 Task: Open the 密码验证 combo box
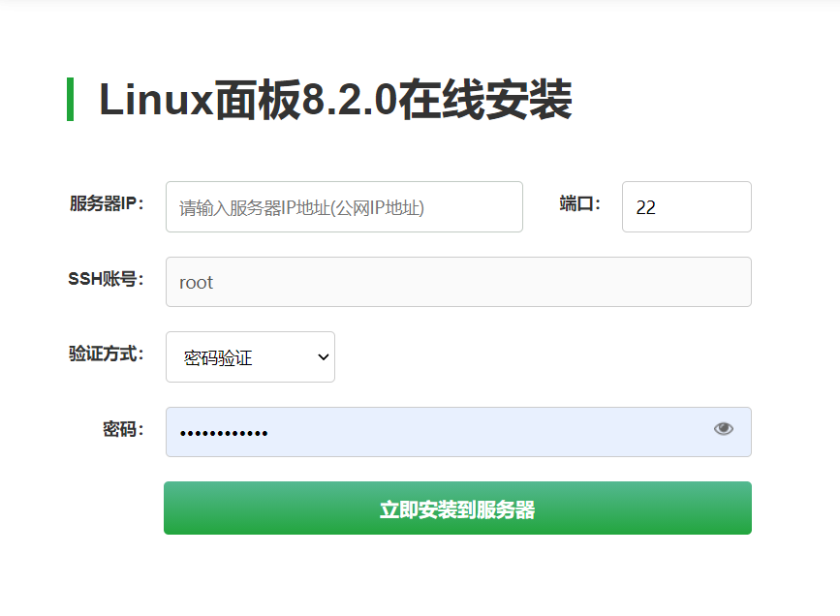tap(250, 357)
